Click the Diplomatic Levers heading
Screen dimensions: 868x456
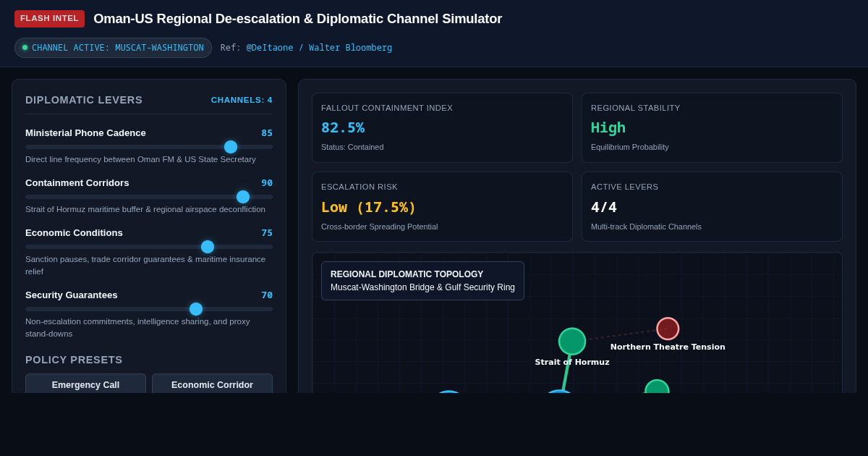coord(84,100)
